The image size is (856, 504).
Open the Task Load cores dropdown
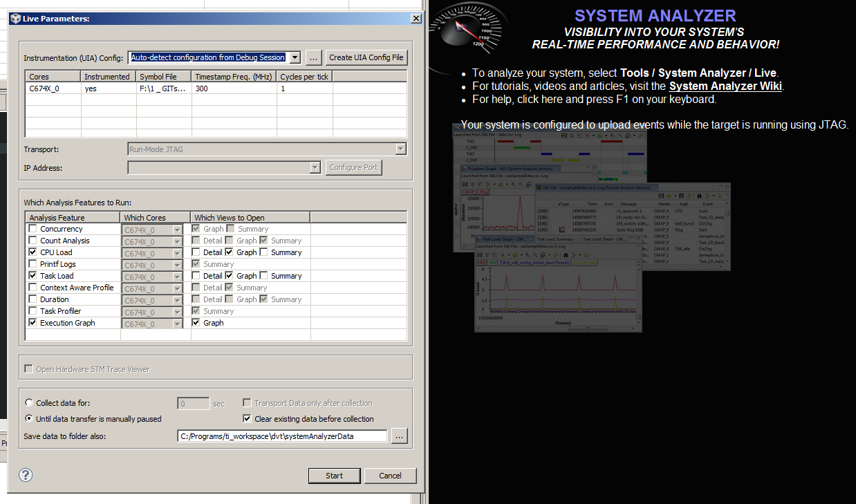click(177, 277)
